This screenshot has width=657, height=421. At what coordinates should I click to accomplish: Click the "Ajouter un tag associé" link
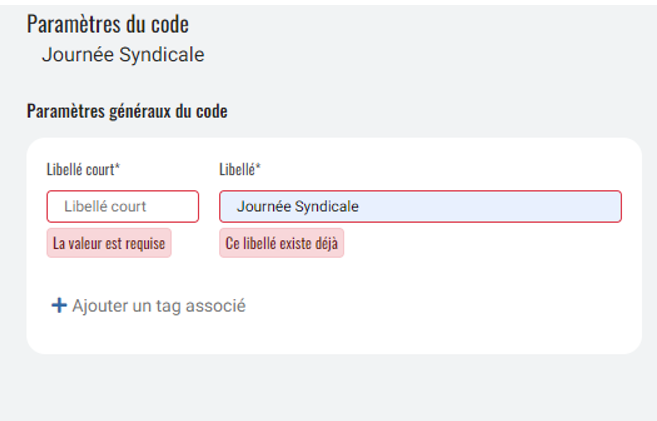pos(158,306)
